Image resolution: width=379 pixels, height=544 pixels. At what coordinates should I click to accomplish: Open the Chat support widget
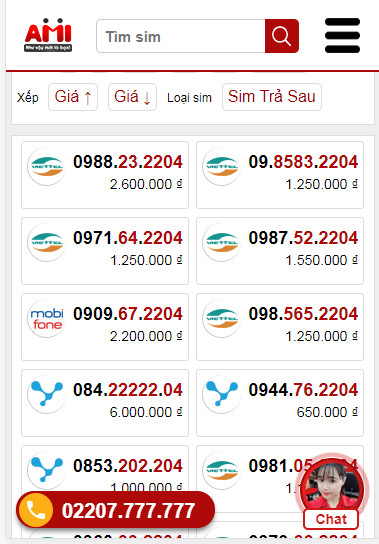pyautogui.click(x=331, y=492)
